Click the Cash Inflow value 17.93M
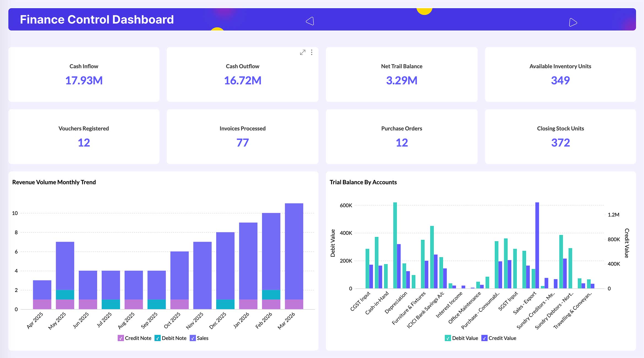The image size is (644, 358). coord(84,81)
